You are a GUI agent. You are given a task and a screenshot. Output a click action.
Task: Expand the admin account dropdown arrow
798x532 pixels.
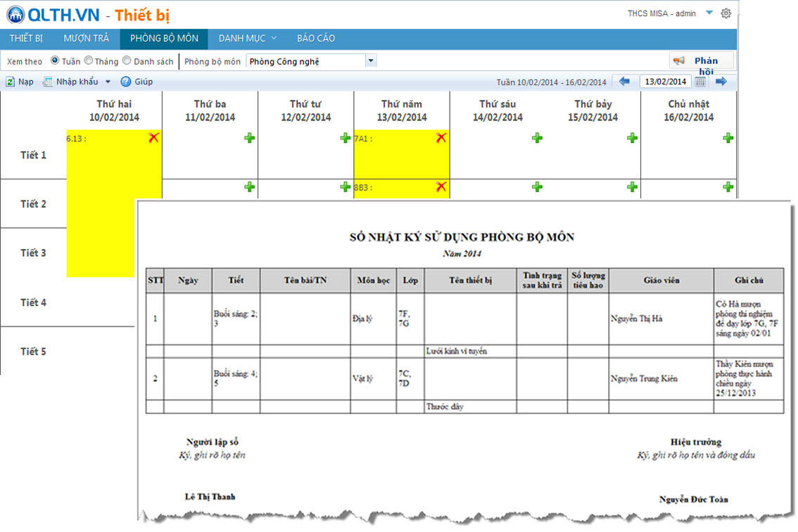pyautogui.click(x=709, y=13)
